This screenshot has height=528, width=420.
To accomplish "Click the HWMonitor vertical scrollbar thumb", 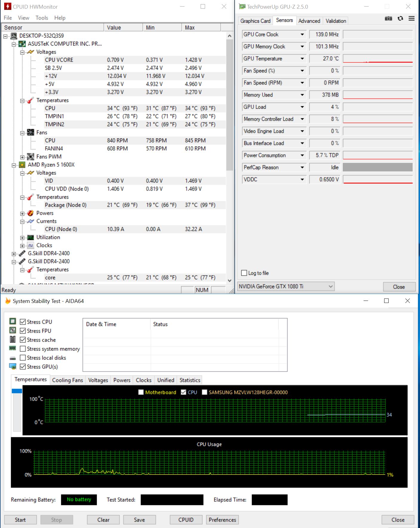I will point(229,104).
